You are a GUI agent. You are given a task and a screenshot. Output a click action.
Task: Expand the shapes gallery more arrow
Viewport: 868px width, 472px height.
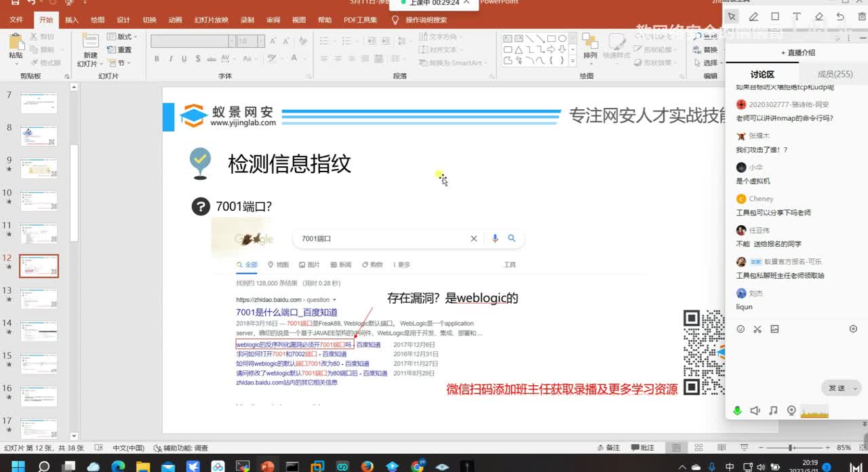tap(574, 61)
